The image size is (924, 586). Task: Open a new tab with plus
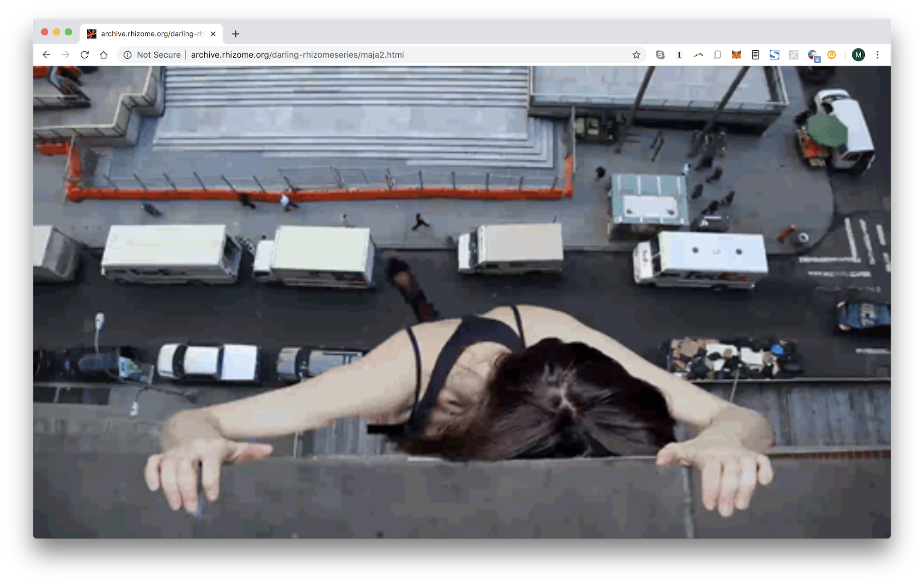pyautogui.click(x=236, y=34)
